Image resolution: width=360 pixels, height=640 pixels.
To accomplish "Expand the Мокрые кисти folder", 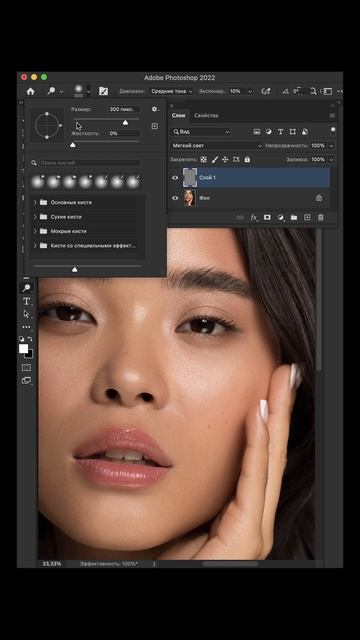I will pos(35,231).
